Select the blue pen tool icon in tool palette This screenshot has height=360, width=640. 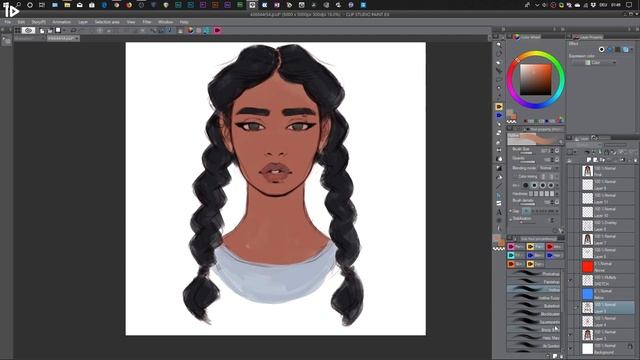499,116
